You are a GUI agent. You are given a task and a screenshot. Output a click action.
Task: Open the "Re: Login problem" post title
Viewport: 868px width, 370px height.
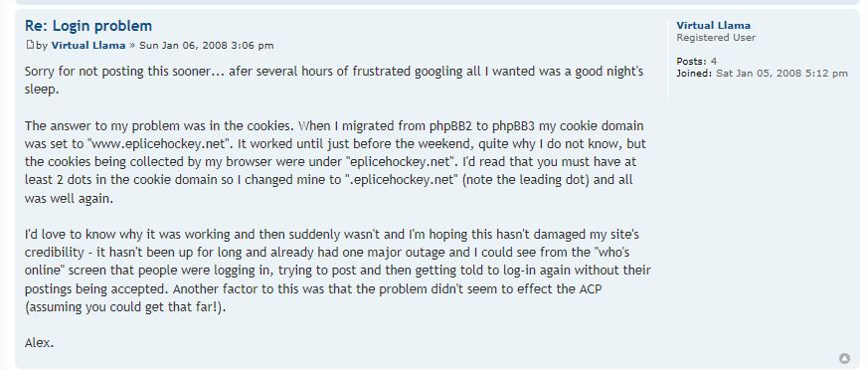88,26
